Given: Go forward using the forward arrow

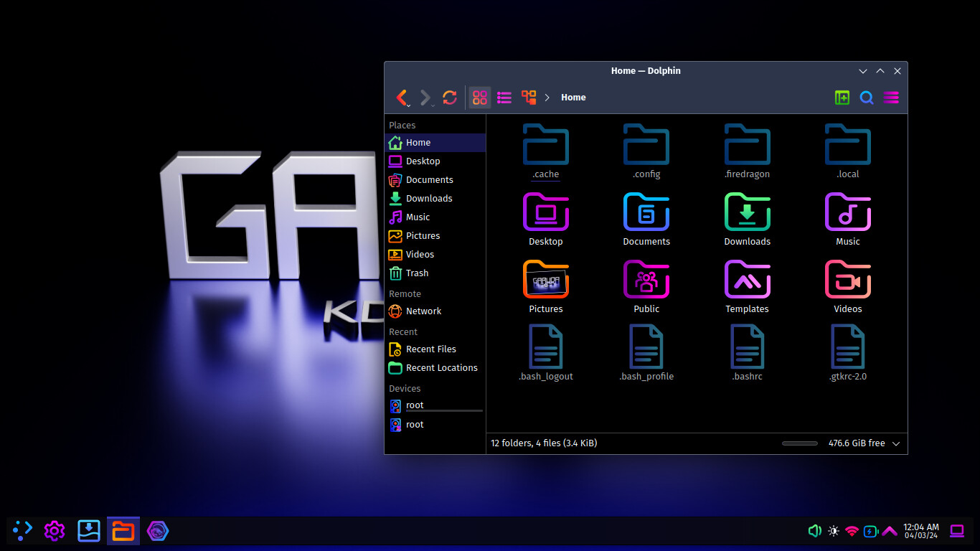Looking at the screenshot, I should (425, 98).
